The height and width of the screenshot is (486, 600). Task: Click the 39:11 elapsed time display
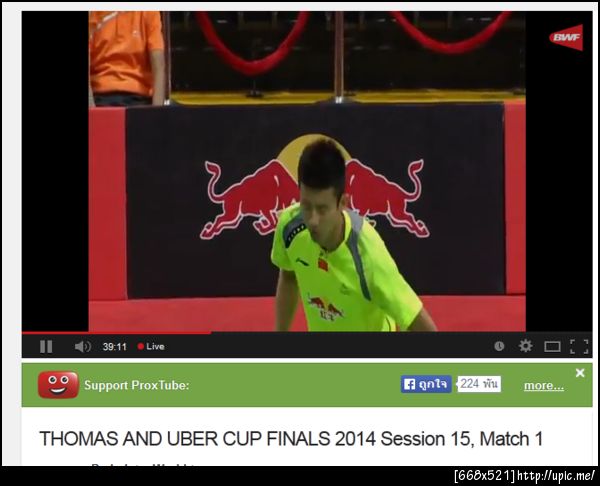114,347
